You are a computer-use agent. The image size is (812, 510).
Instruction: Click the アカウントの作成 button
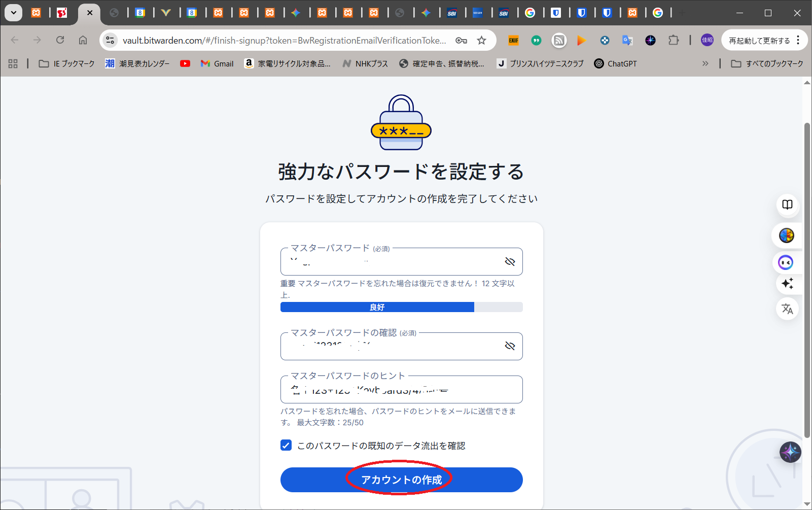point(401,480)
